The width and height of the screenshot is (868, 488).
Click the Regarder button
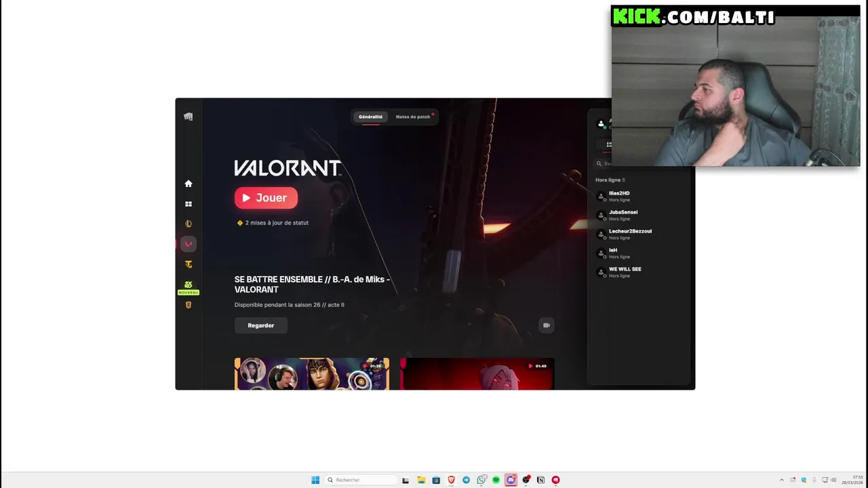(x=261, y=325)
